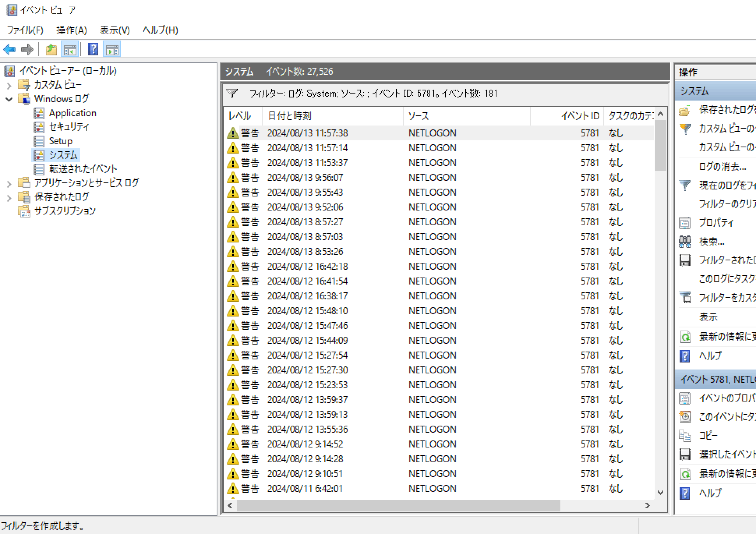The image size is (756, 534).
Task: Select the Setup log in tree
Action: click(x=60, y=141)
